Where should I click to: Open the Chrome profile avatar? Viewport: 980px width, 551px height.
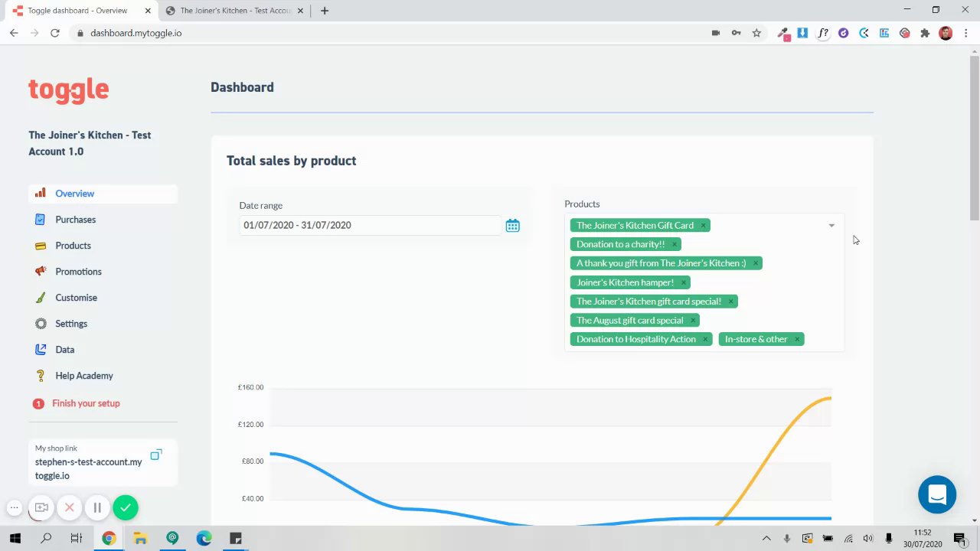pyautogui.click(x=946, y=33)
